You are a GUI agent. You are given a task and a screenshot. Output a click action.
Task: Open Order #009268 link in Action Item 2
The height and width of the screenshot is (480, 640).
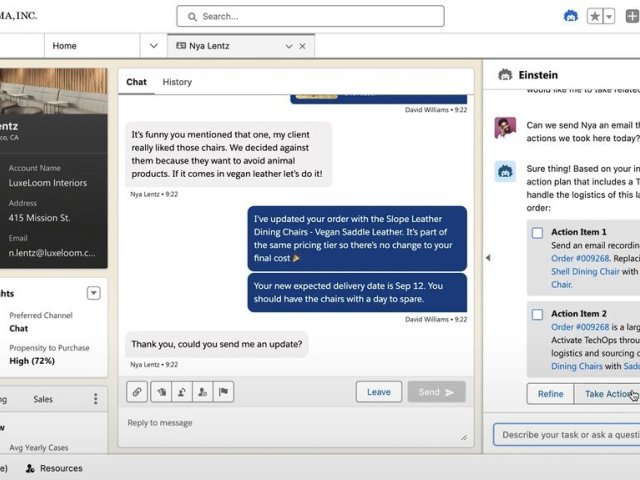click(580, 327)
